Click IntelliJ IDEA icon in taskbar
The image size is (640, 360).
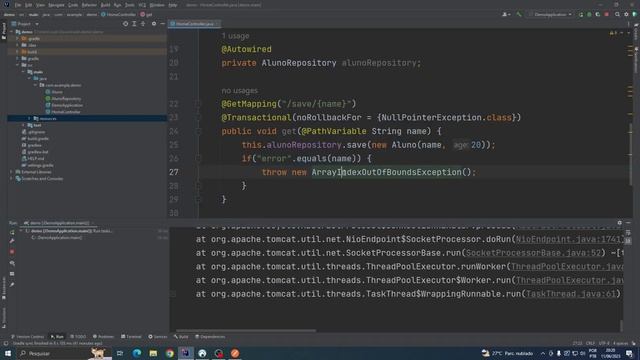coord(186,353)
